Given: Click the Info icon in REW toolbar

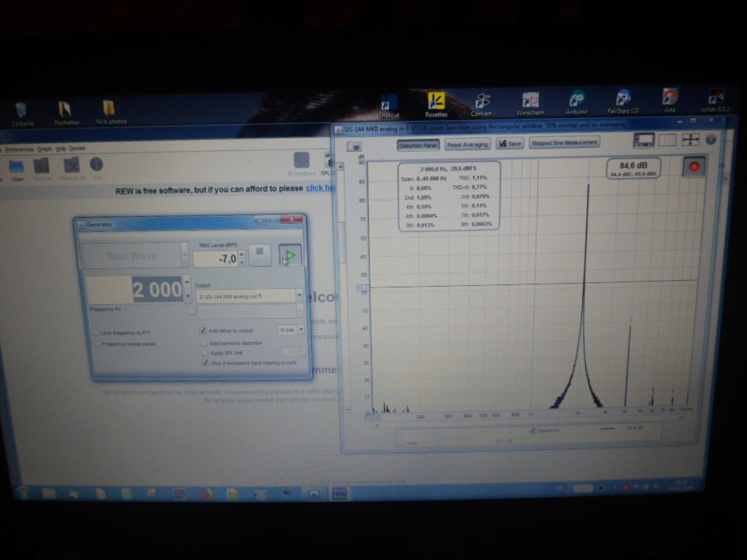Looking at the screenshot, I should click(96, 166).
